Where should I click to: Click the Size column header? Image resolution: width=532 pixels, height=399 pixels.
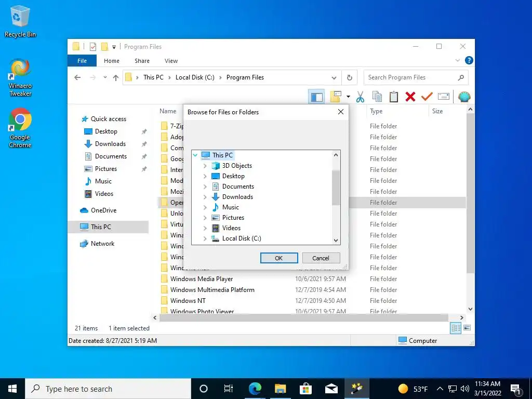click(x=437, y=111)
